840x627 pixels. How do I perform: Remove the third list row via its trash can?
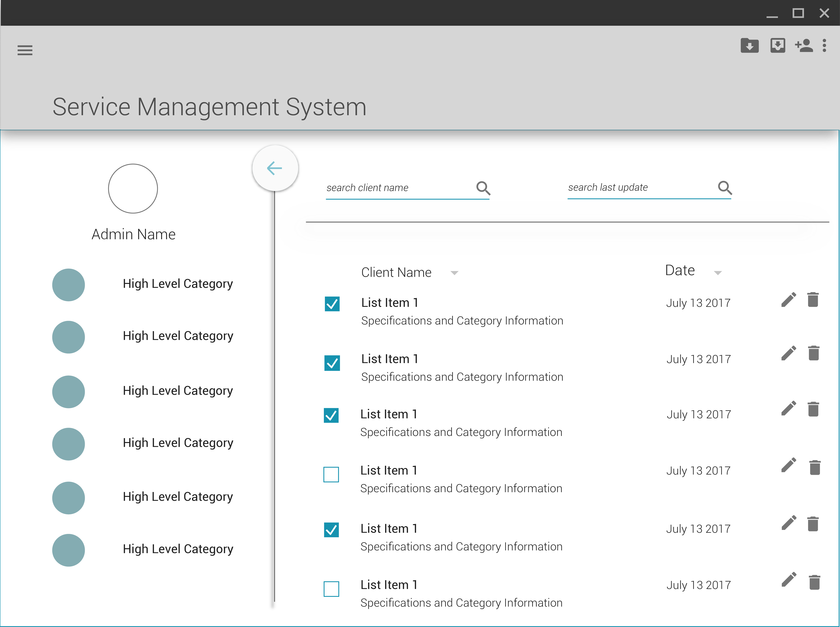813,409
